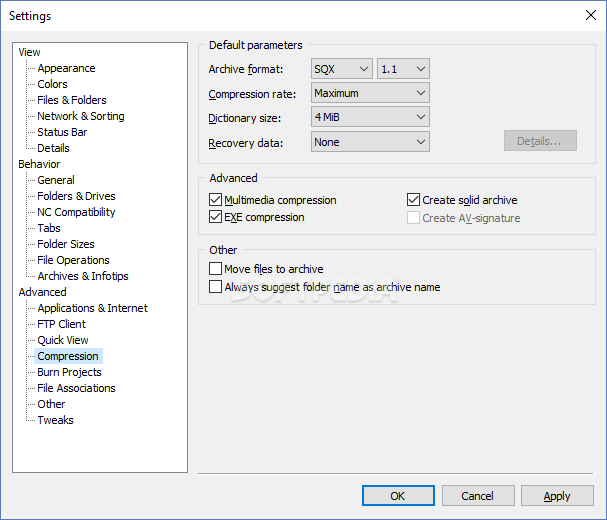Uncheck Create solid archive
Viewport: 607px width, 520px height.
tap(413, 200)
